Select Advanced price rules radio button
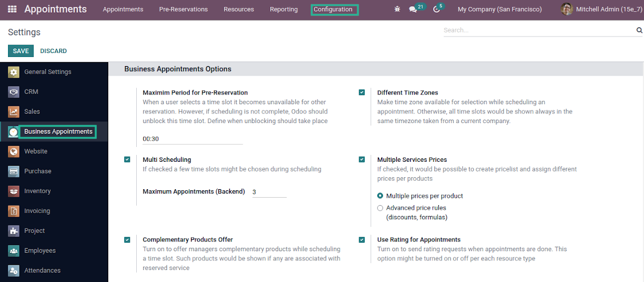 pos(380,209)
